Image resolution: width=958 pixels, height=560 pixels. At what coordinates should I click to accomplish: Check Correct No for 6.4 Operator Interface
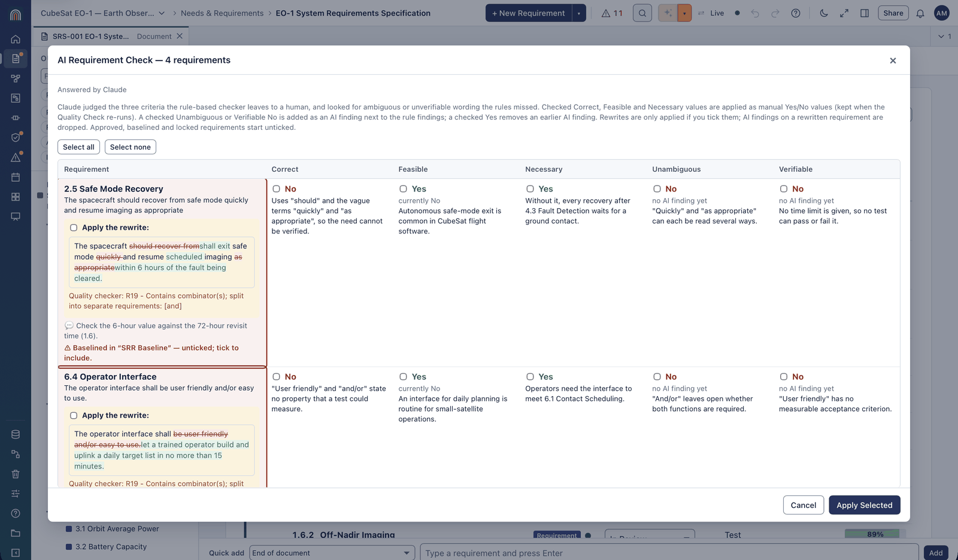(x=276, y=377)
